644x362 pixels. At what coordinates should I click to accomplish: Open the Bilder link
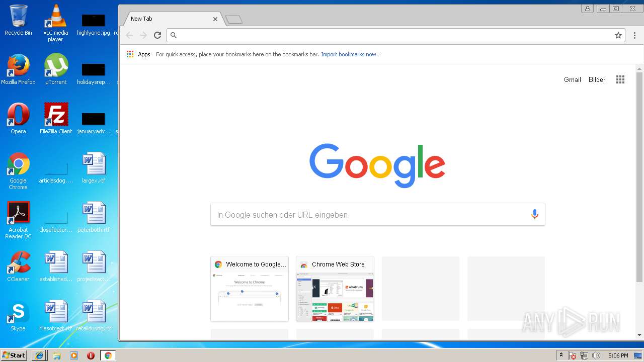(x=597, y=79)
